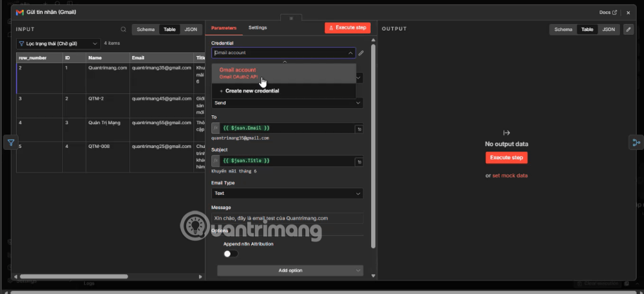This screenshot has height=294, width=644.
Task: Click cell Quantrimang.com in Name column
Action: [108, 68]
